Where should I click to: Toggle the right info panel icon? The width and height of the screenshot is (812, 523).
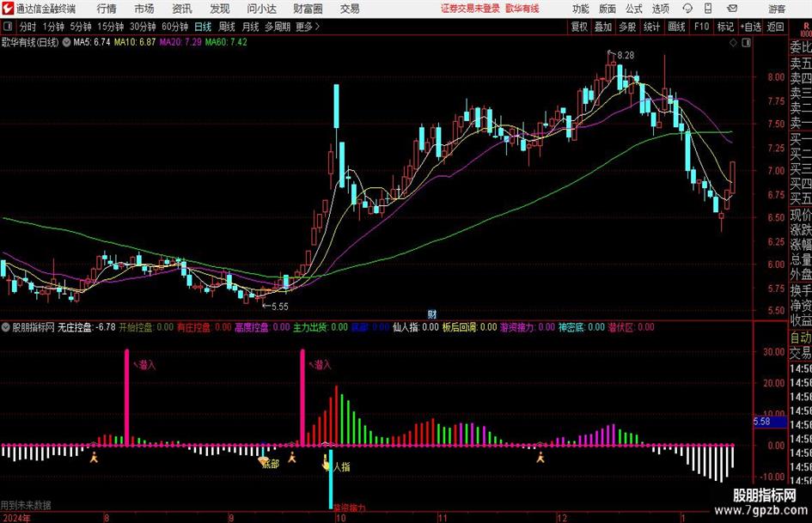pyautogui.click(x=746, y=43)
